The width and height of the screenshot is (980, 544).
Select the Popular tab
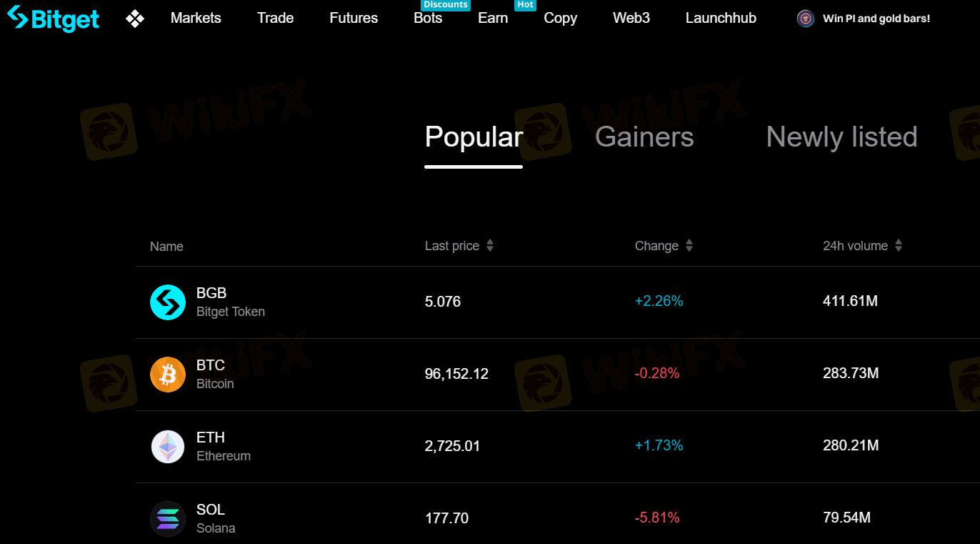click(x=474, y=137)
